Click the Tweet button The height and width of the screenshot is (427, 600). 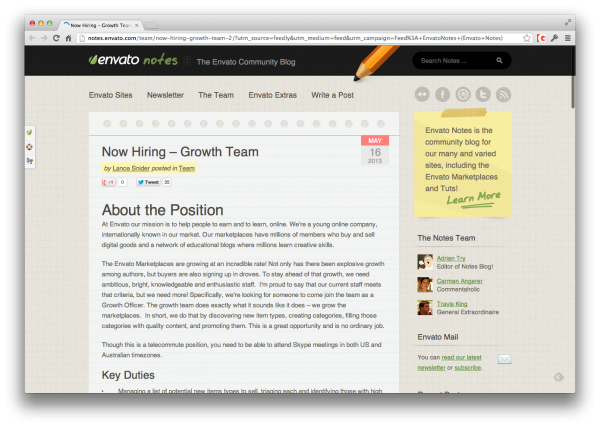pos(148,182)
